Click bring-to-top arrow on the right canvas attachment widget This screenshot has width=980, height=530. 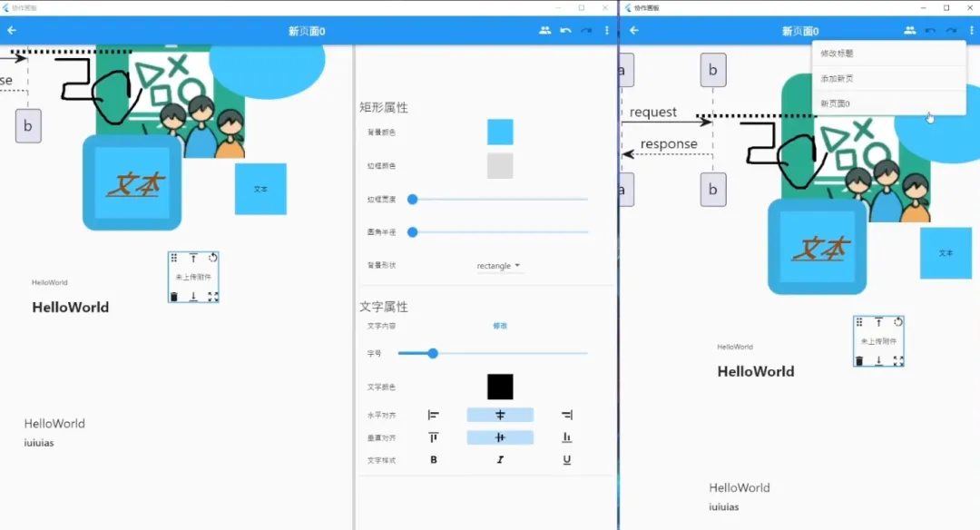pyautogui.click(x=878, y=322)
